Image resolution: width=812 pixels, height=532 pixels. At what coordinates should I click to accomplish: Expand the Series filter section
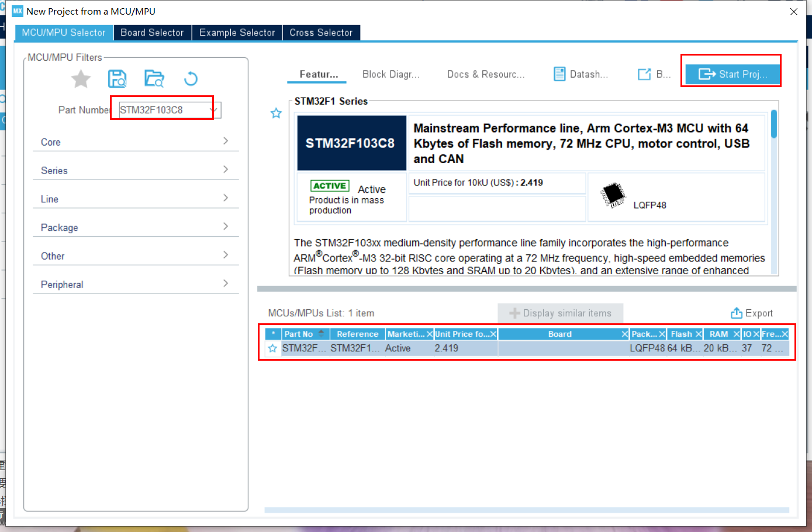136,170
